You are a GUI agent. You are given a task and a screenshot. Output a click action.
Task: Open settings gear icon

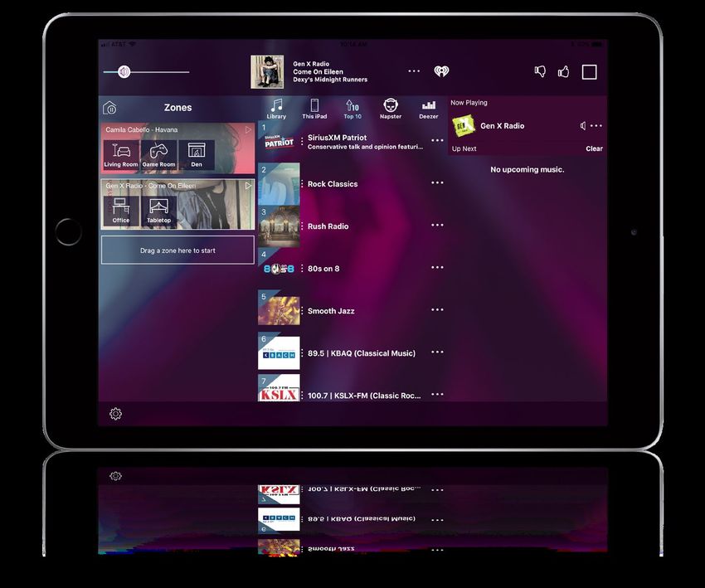pos(115,414)
